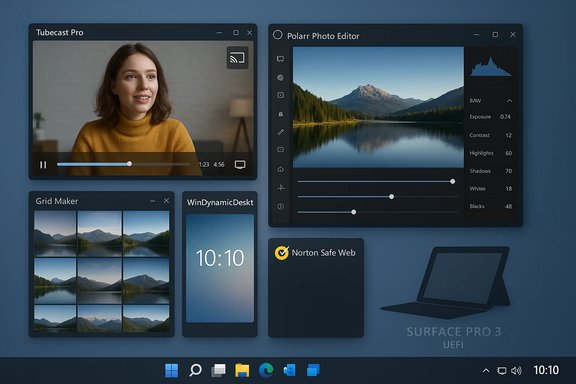The image size is (576, 384).
Task: Click the cast icon in Tubecast Pro video
Action: (x=237, y=58)
